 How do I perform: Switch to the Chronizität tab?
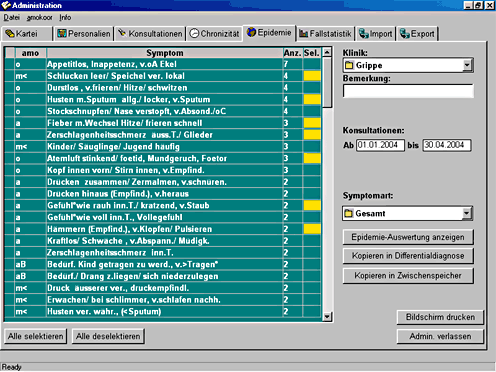pos(214,34)
